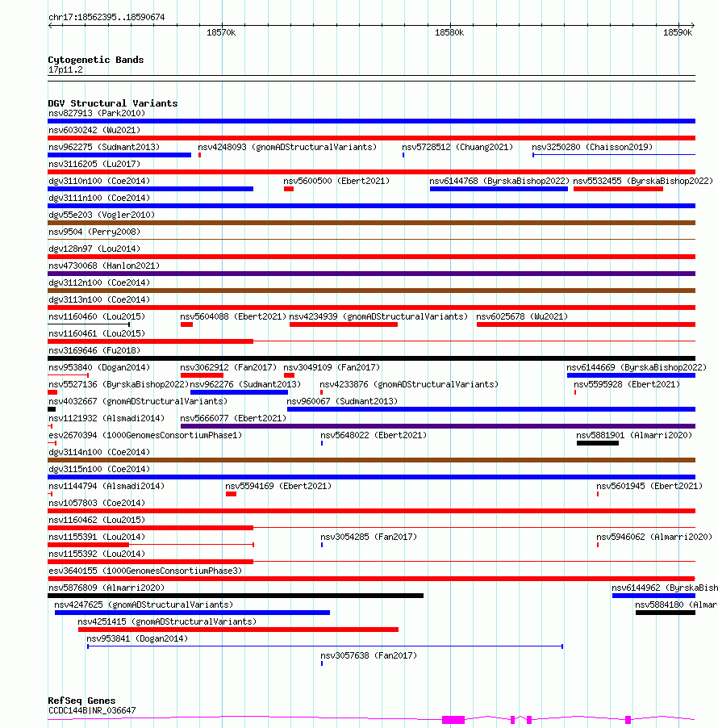
Task: Click the nsv5648022 (Ebert2021) label
Action: (x=374, y=435)
